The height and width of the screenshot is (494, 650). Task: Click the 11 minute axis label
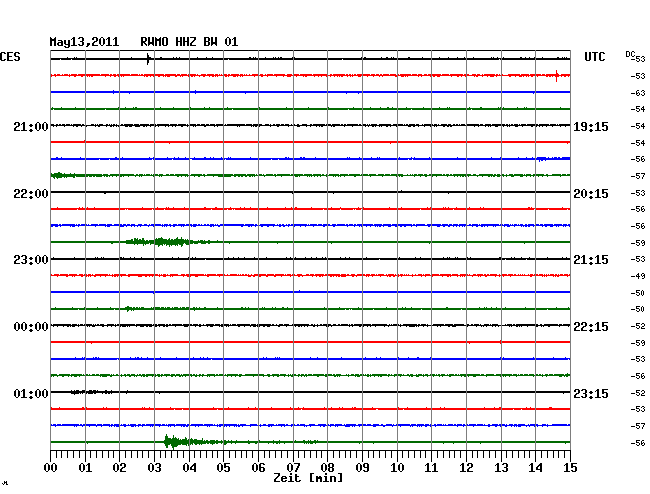pyautogui.click(x=431, y=467)
